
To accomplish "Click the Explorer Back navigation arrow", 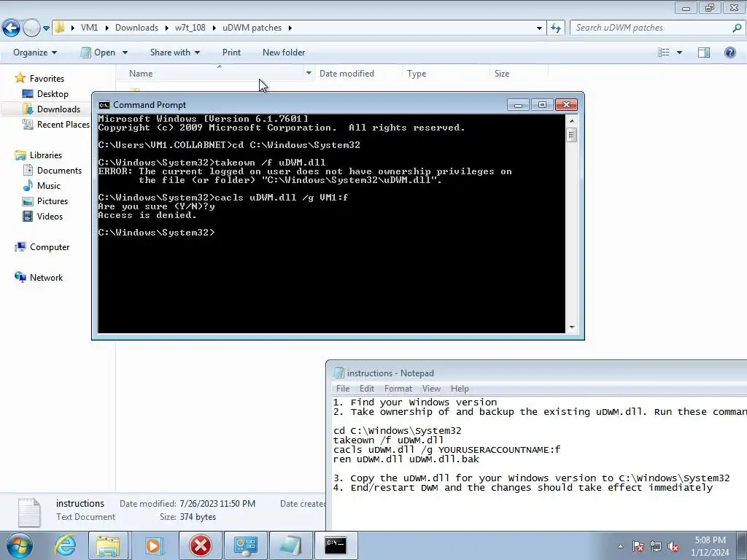I will click(x=11, y=28).
